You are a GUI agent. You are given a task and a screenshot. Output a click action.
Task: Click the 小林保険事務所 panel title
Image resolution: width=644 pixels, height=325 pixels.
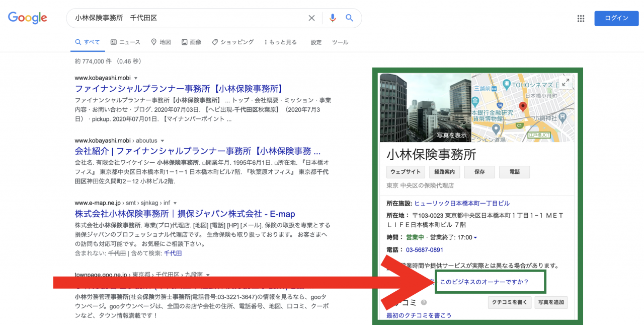pyautogui.click(x=431, y=154)
